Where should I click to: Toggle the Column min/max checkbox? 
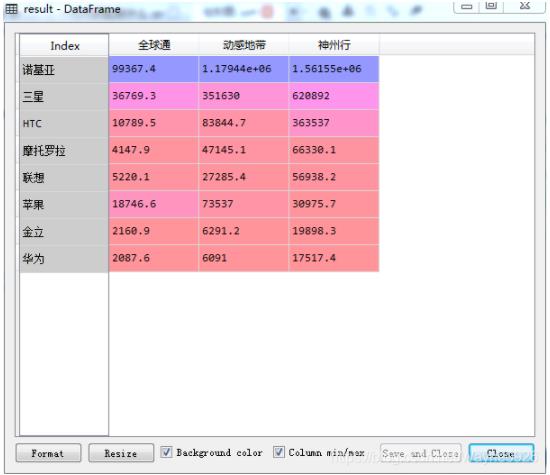279,452
